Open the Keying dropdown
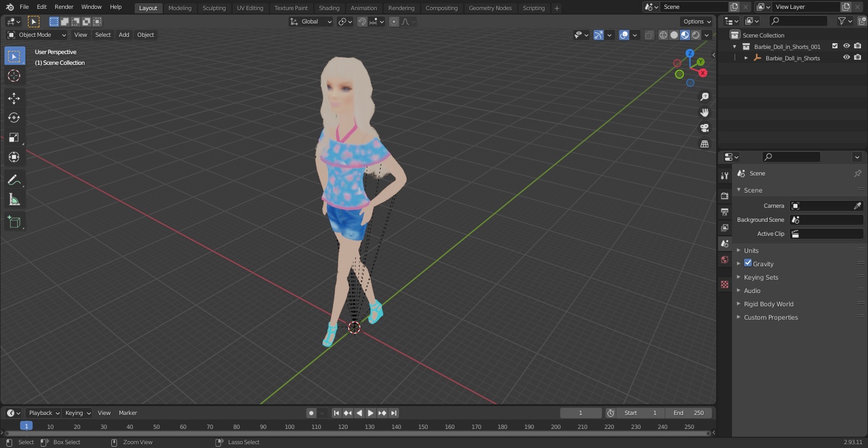This screenshot has height=448, width=868. (78, 413)
